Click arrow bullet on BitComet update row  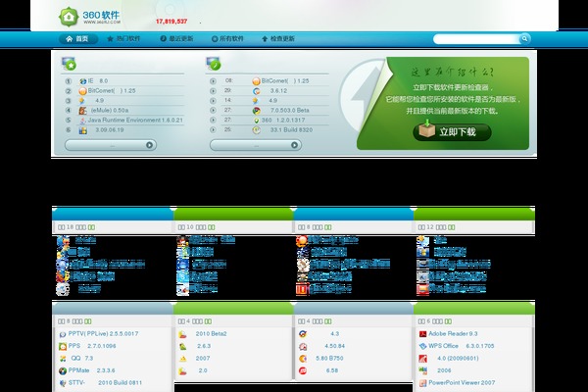coord(213,81)
